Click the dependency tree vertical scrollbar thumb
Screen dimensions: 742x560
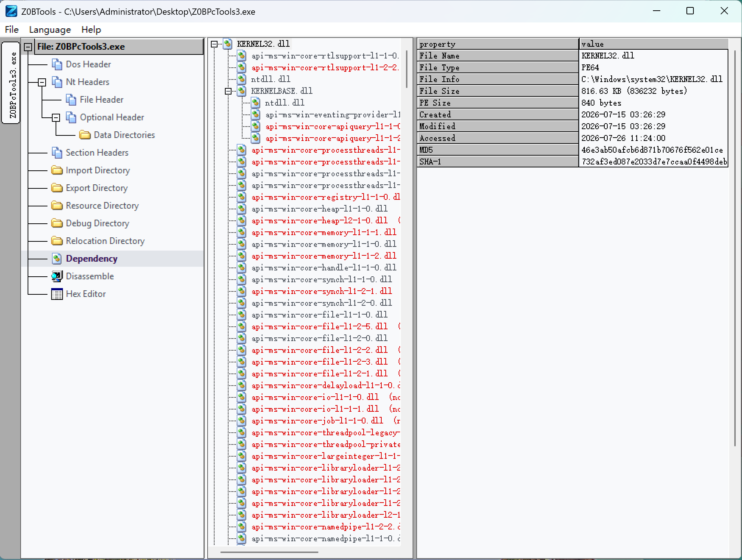coord(407,69)
